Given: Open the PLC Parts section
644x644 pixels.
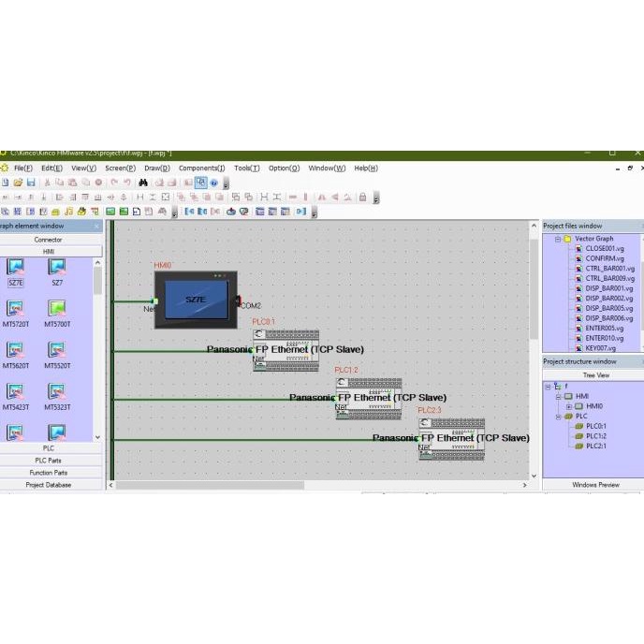Looking at the screenshot, I should point(49,461).
